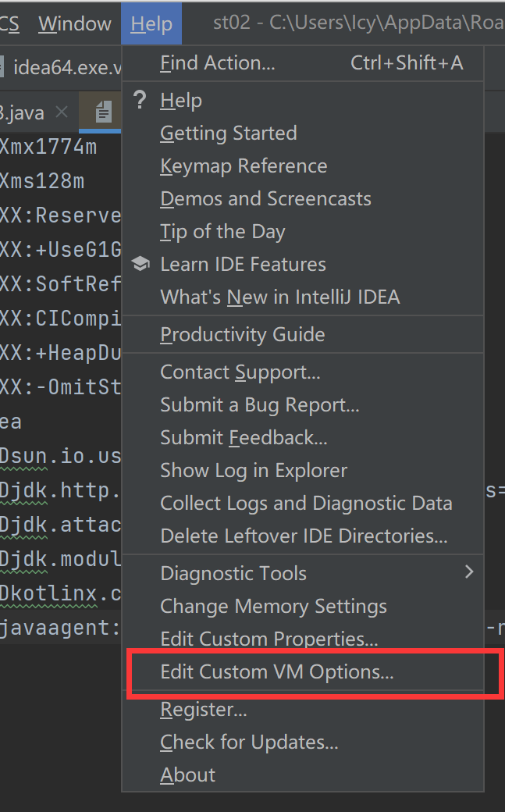Open What's New in IntelliJ IDEA
This screenshot has width=505, height=812.
(279, 297)
